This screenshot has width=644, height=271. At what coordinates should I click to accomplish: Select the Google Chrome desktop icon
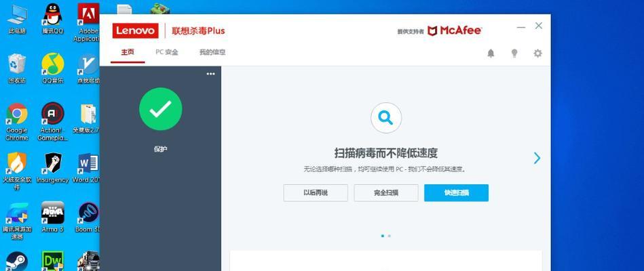click(17, 122)
